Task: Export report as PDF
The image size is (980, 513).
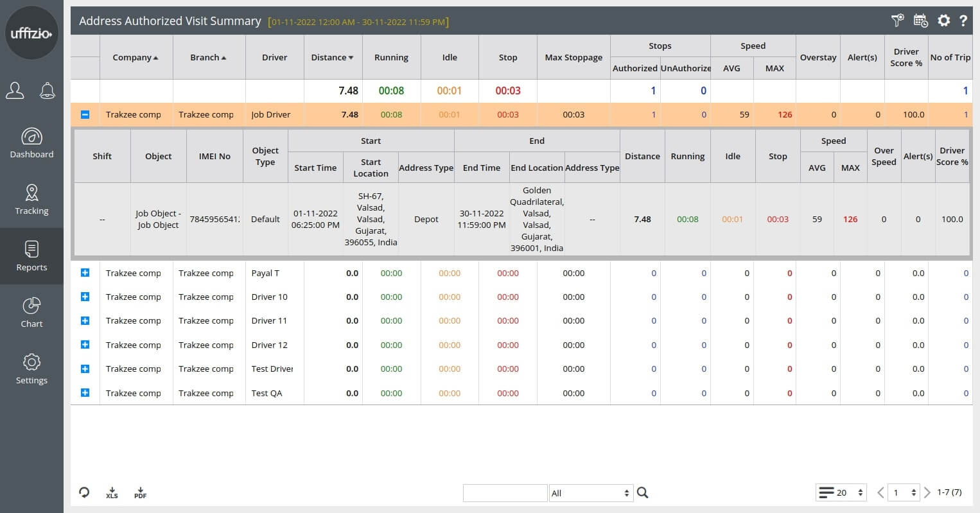Action: tap(140, 492)
